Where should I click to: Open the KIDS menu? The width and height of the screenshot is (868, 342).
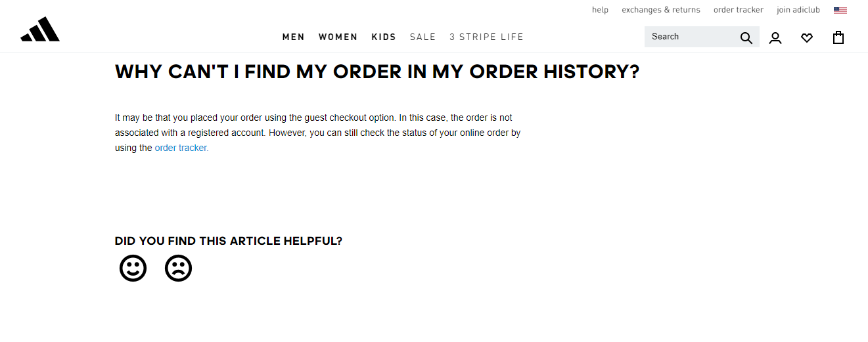[x=384, y=37]
